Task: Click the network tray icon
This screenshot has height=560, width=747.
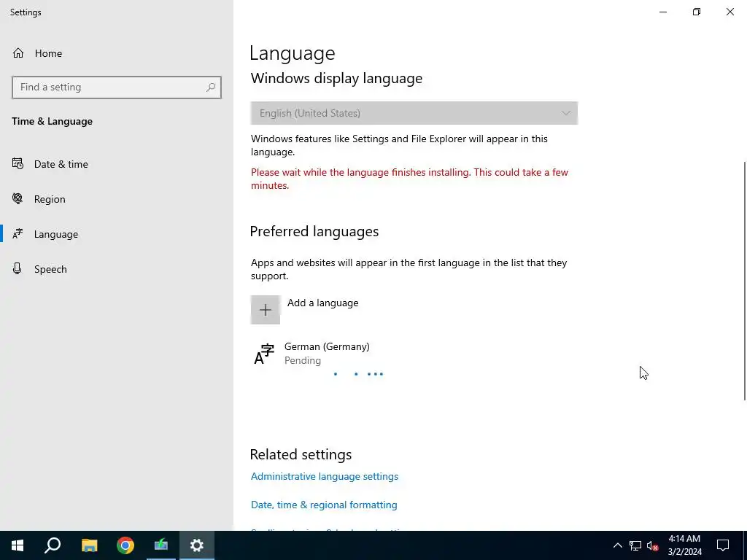Action: (x=635, y=545)
